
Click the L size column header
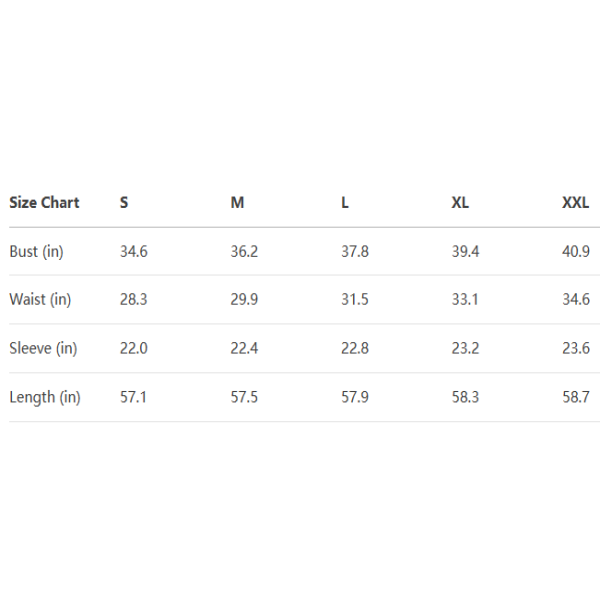point(345,203)
